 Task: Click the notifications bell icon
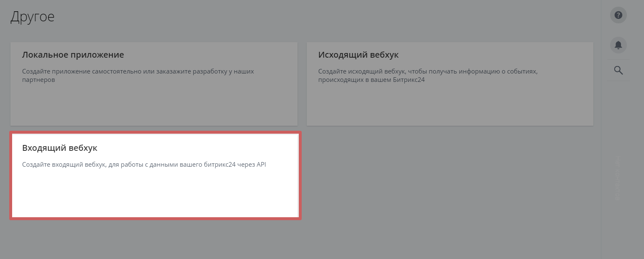[618, 45]
